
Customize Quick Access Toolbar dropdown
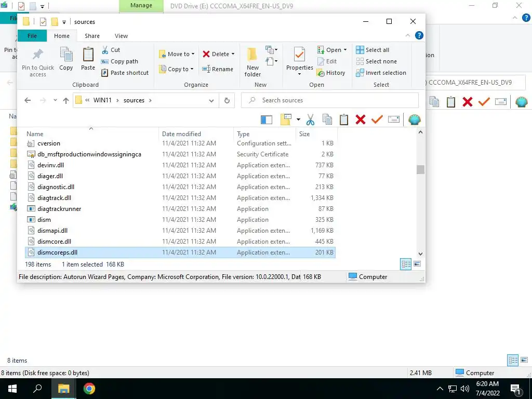[64, 22]
